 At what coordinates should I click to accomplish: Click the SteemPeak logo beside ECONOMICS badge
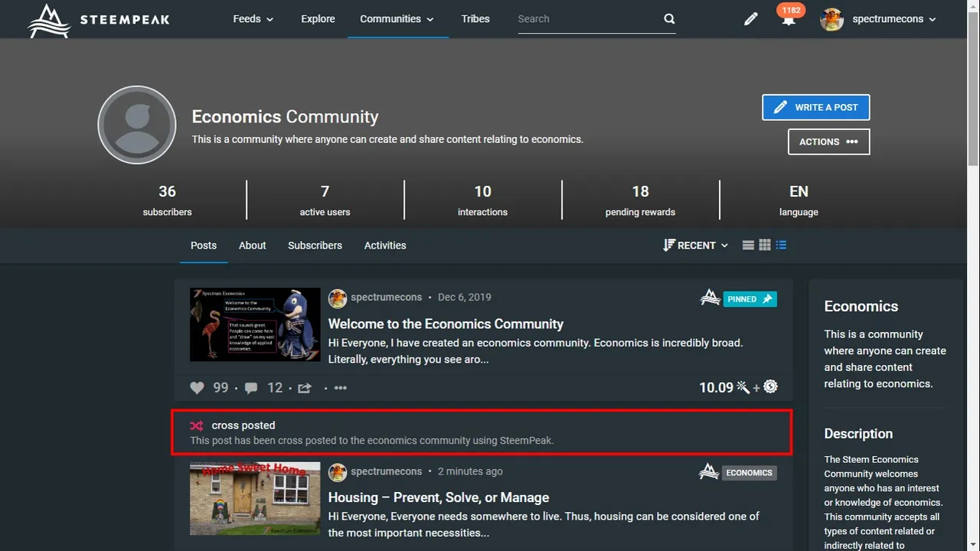tap(709, 472)
